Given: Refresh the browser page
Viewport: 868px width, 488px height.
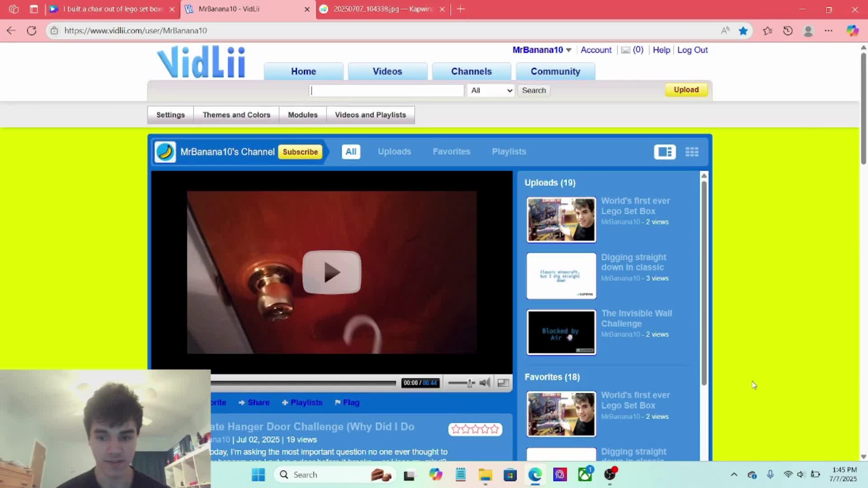Looking at the screenshot, I should (32, 31).
